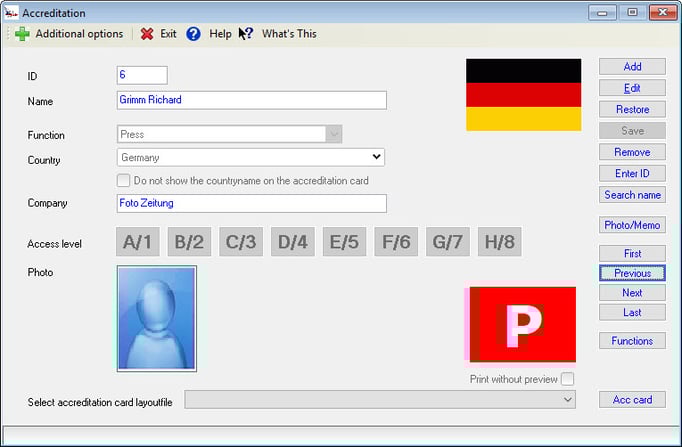Viewport: 682px width, 447px height.
Task: Click the red Press P badge
Action: coord(520,324)
